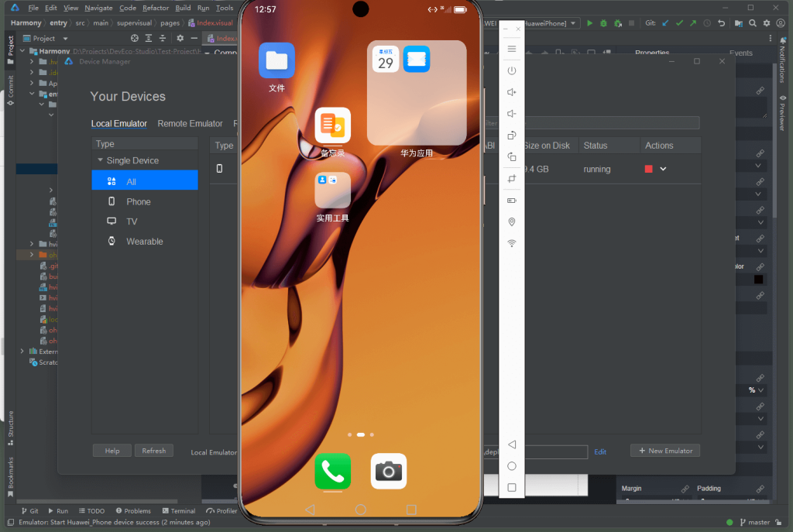
Task: Open the File menu
Action: [33, 8]
